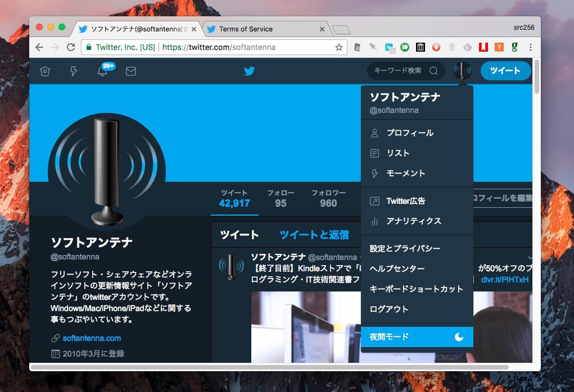This screenshot has height=392, width=574.
Task: Toggle 夜間モード night mode
Action: (417, 337)
